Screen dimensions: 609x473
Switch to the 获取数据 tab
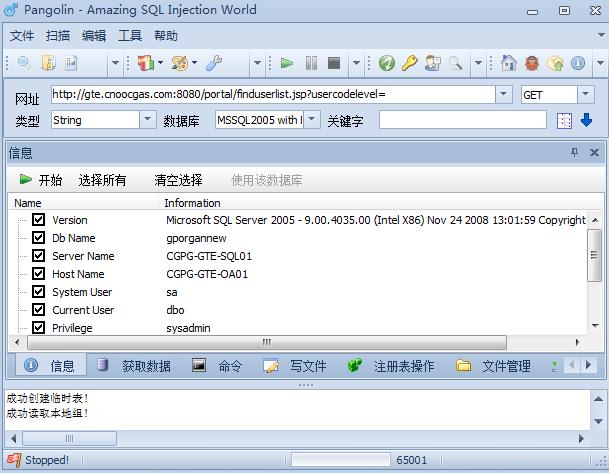tap(134, 365)
